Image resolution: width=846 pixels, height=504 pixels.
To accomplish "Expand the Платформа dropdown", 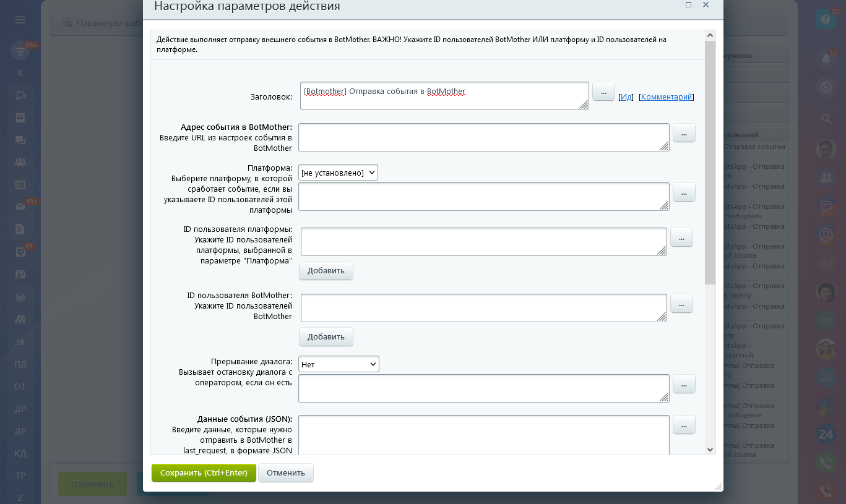I will 338,173.
